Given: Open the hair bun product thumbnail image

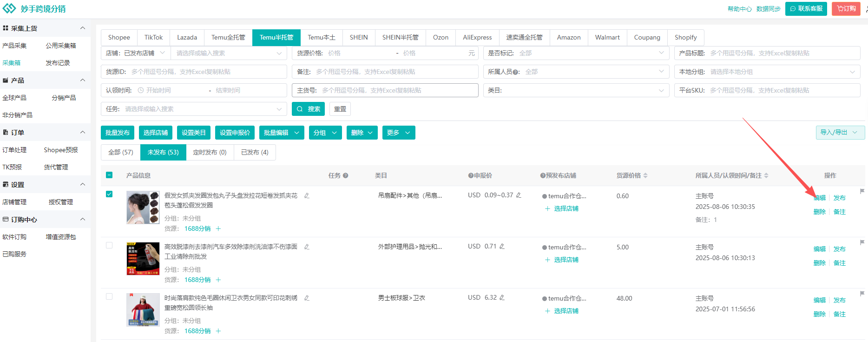Looking at the screenshot, I should (x=143, y=208).
